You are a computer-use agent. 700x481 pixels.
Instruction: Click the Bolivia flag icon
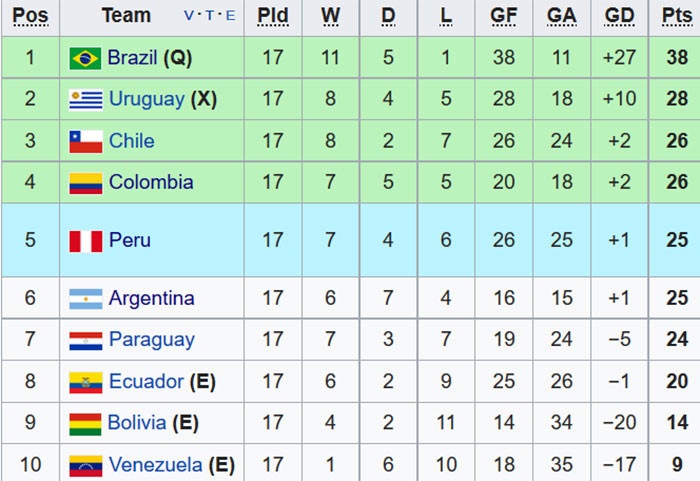pos(85,424)
